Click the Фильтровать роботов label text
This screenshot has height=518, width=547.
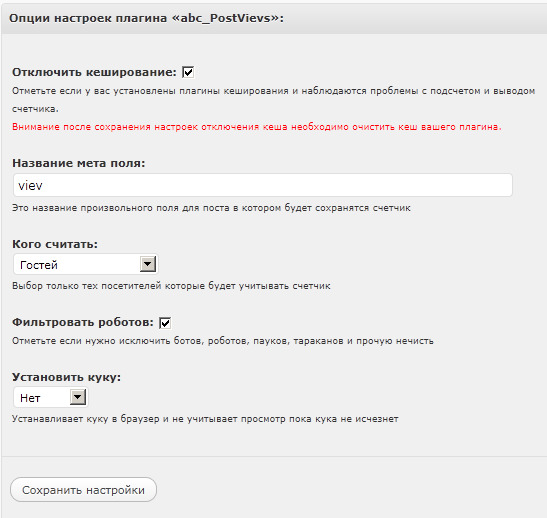(83, 322)
